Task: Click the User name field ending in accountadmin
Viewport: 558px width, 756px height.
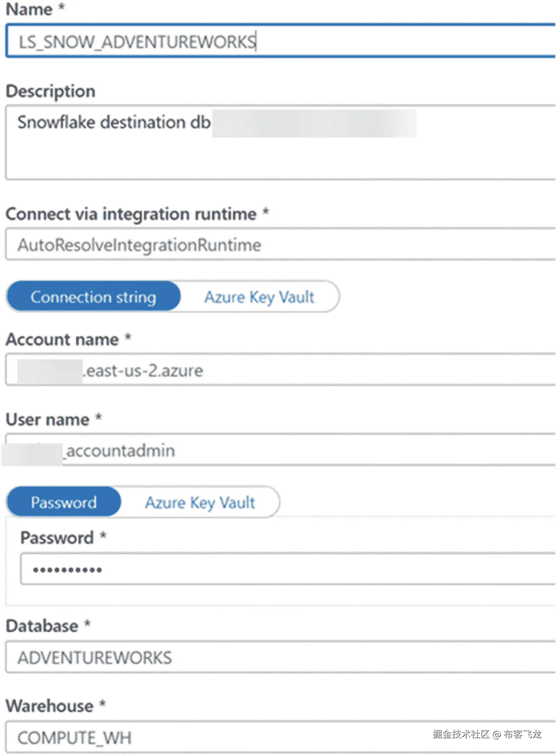Action: pyautogui.click(x=280, y=450)
